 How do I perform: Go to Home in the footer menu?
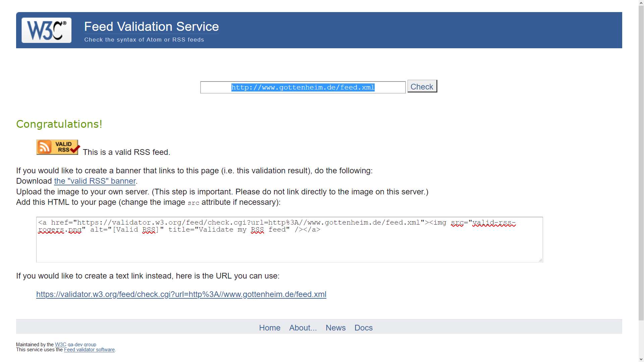(x=269, y=328)
